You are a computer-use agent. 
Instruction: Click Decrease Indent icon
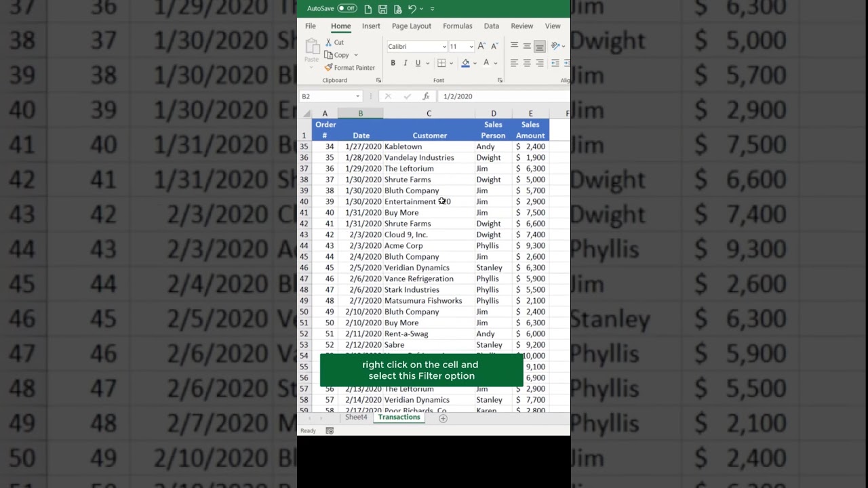pos(555,63)
